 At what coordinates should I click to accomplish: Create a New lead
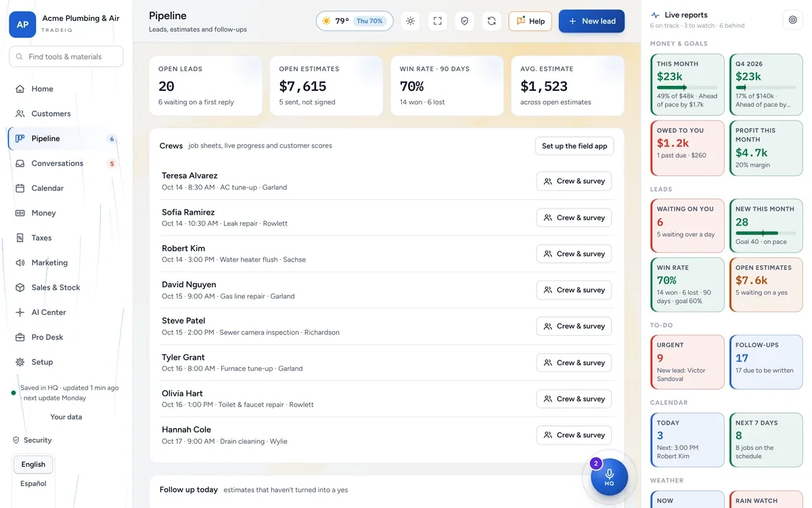point(591,21)
